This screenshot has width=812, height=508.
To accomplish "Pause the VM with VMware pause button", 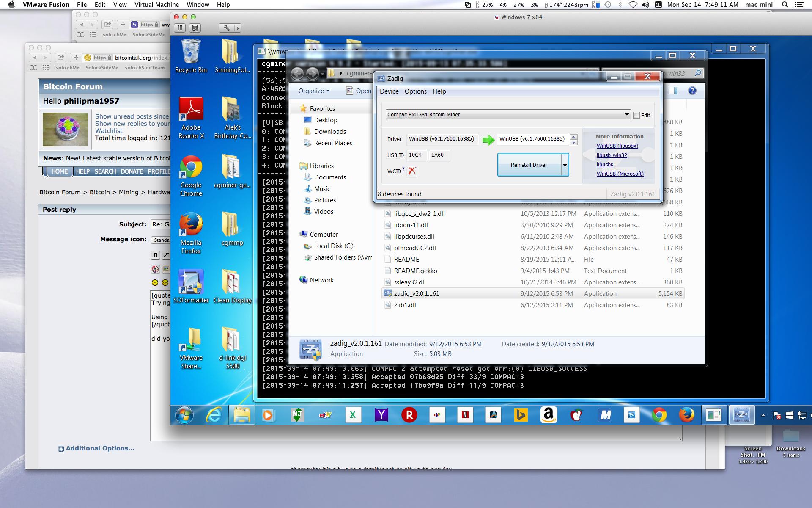I will click(x=180, y=28).
